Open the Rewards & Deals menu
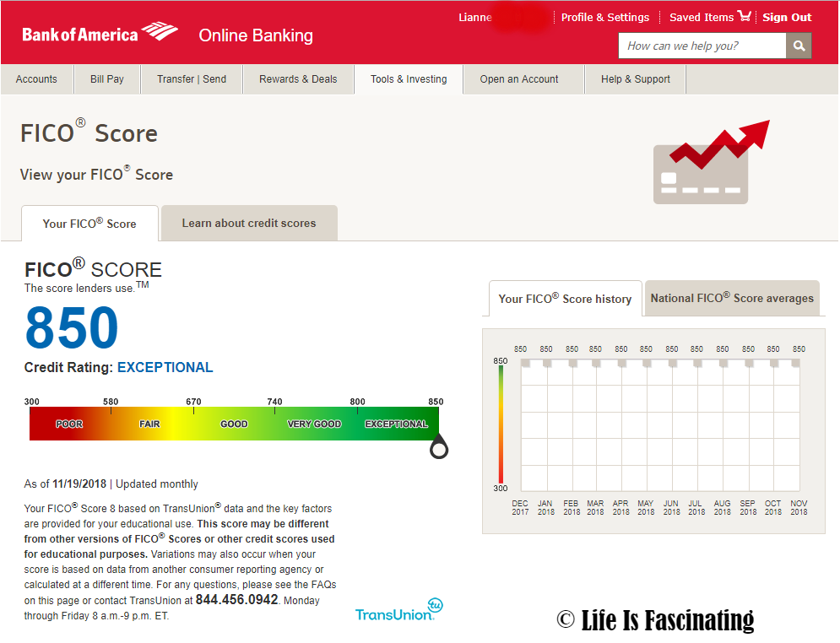Screen dimensions: 840x643 tap(298, 79)
